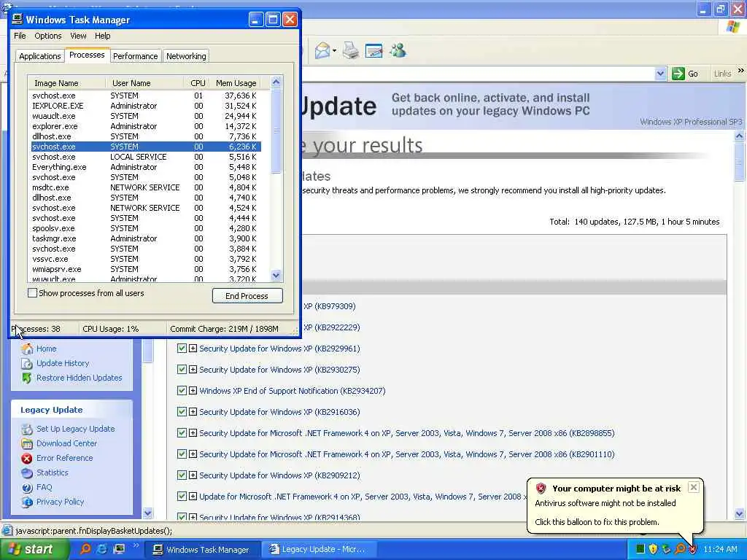Expand details for update KB2929961
Viewport: 747px width, 560px height.
[193, 348]
